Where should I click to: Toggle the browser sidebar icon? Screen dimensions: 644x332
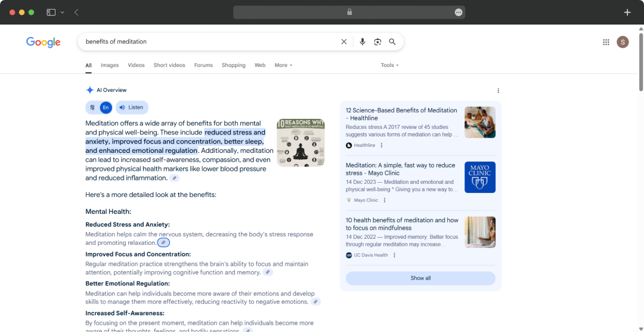pyautogui.click(x=51, y=13)
